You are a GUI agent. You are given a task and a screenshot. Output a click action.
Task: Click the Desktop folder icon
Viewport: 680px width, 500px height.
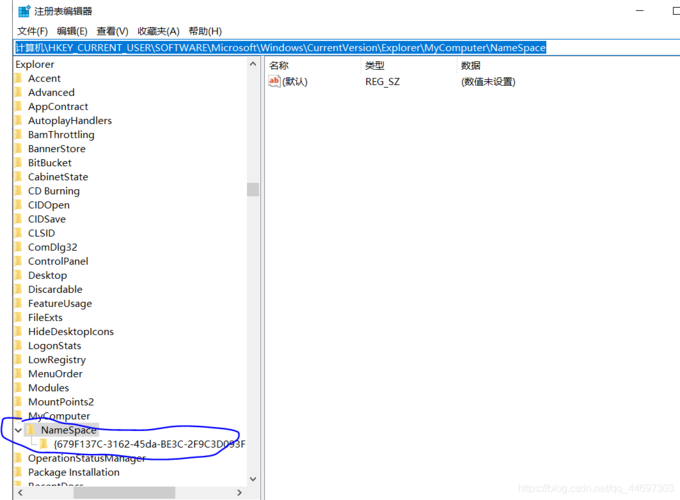click(18, 275)
